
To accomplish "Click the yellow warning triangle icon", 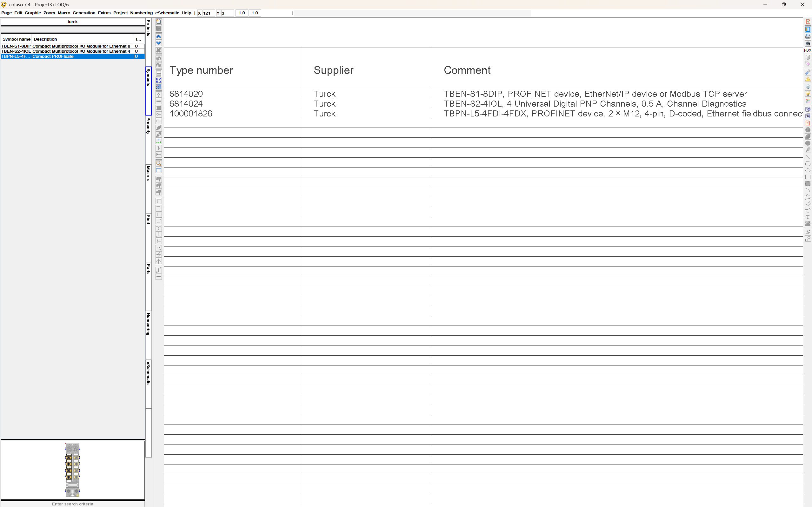I will [x=808, y=79].
